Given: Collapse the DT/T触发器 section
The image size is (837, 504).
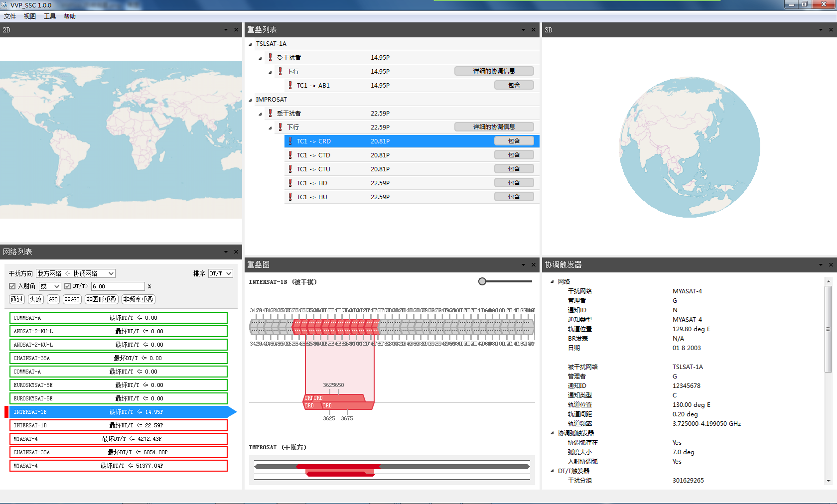Looking at the screenshot, I should (552, 471).
